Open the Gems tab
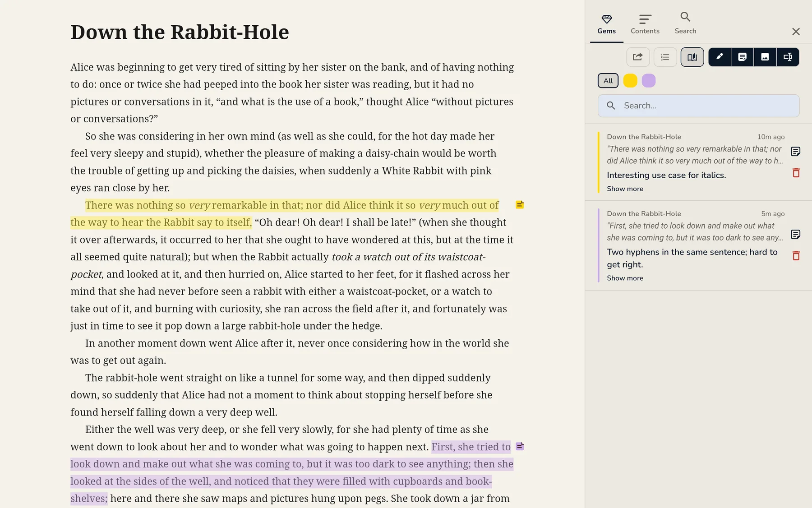 606,24
